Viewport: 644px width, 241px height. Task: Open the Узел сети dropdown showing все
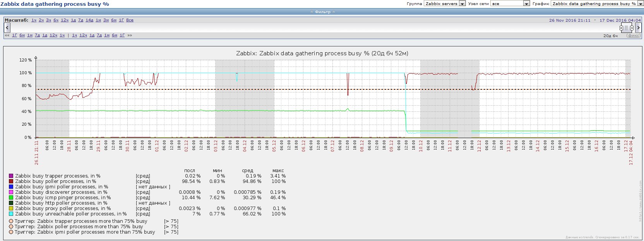tap(510, 3)
